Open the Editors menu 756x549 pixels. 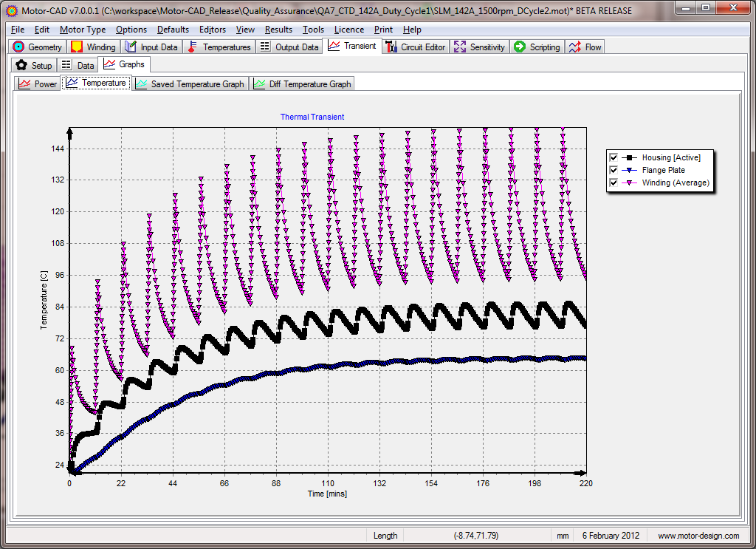click(x=213, y=30)
